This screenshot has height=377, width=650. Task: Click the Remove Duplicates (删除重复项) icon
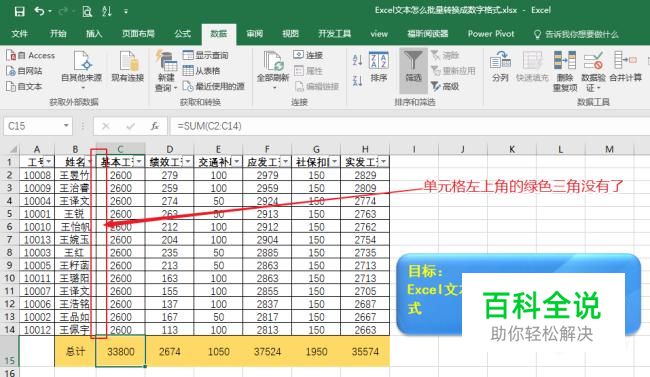pos(565,71)
